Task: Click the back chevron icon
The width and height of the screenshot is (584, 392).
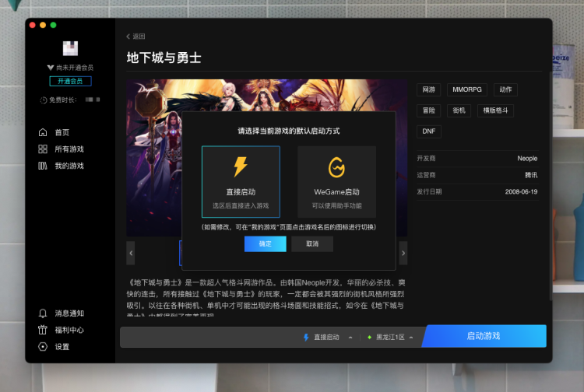Action: tap(128, 37)
